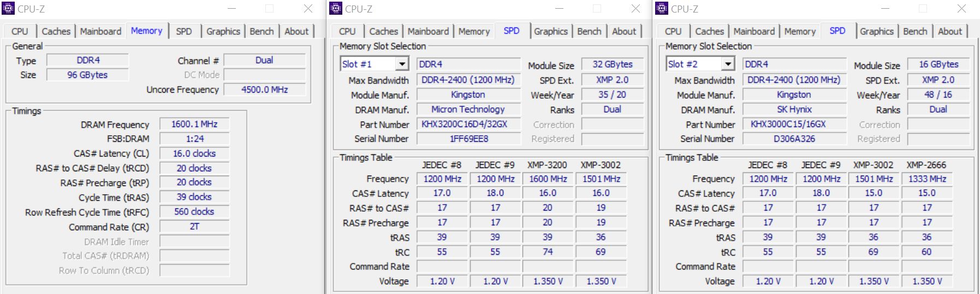
Task: Click DRAM Frequency 1600.1 MHz value
Action: coord(194,124)
